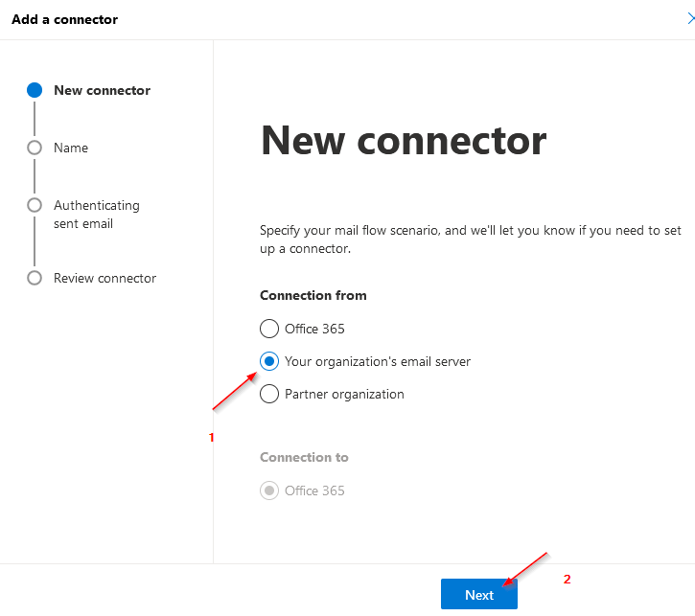This screenshot has height=616, width=695.
Task: Click the New connector step circle
Action: pyautogui.click(x=35, y=90)
